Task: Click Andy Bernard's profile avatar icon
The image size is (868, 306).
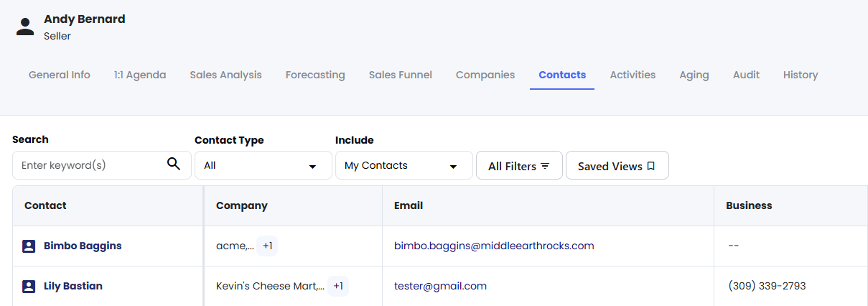Action: 25,27
